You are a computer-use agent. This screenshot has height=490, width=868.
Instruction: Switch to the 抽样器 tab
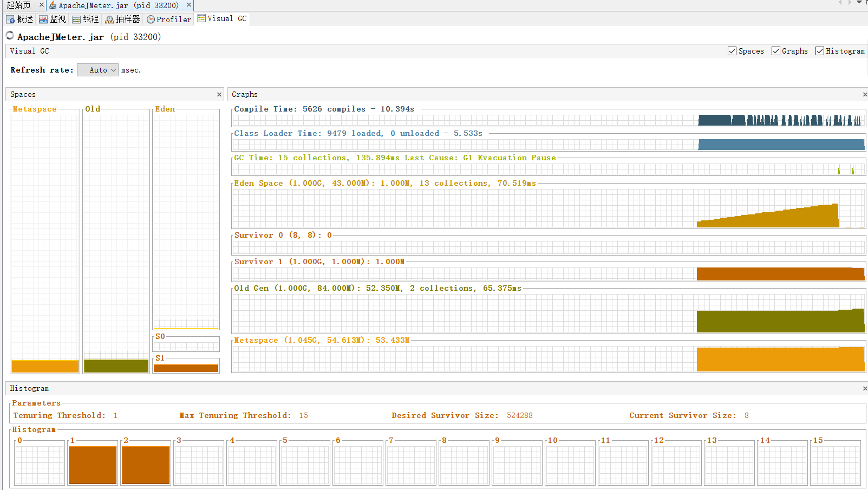[x=122, y=19]
